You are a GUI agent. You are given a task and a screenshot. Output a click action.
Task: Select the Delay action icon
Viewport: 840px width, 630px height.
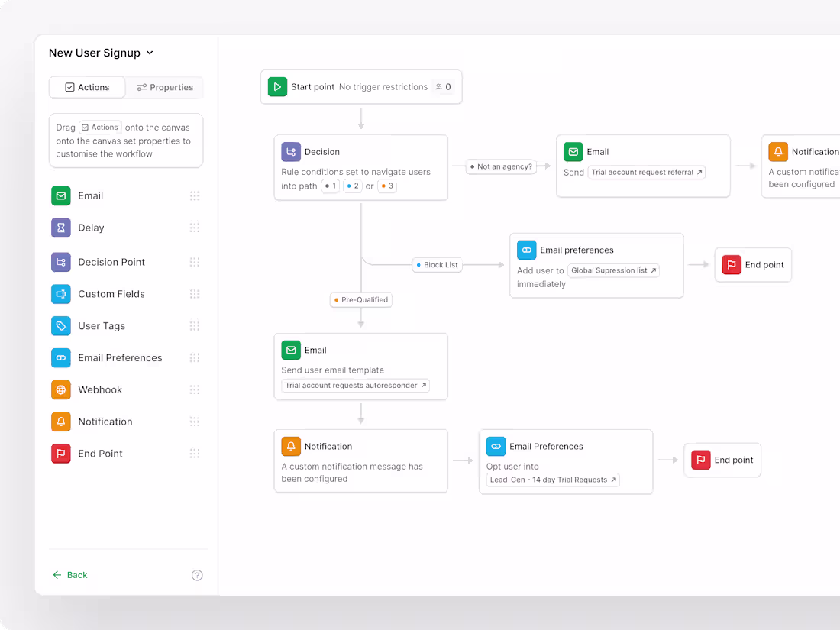tap(61, 228)
